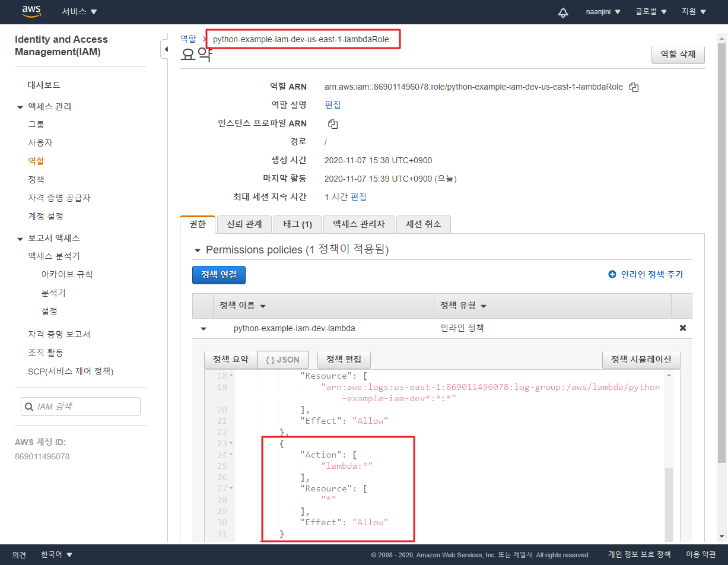Screen dimensions: 728x565
Task: Go to 역할 breadcrumb link
Action: pyautogui.click(x=188, y=39)
